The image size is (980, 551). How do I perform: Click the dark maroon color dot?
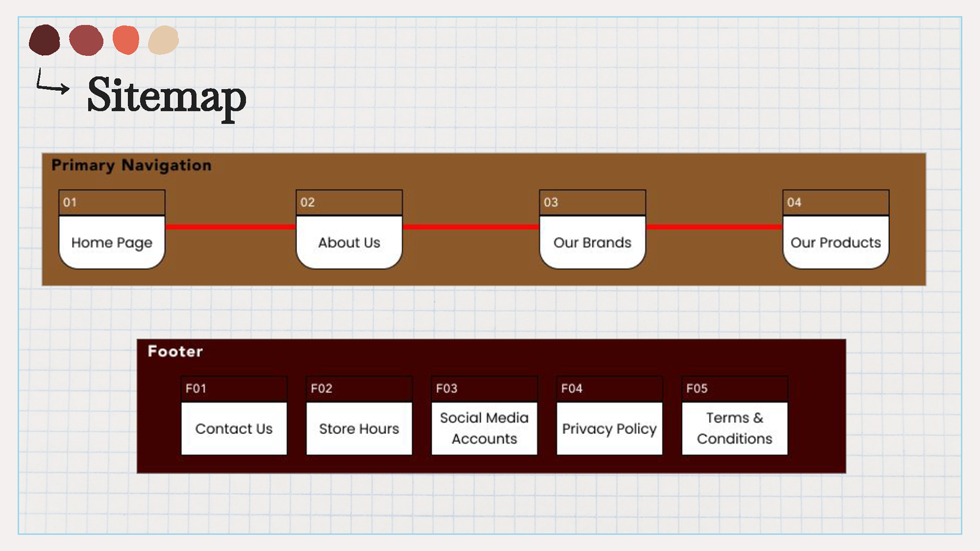point(44,40)
